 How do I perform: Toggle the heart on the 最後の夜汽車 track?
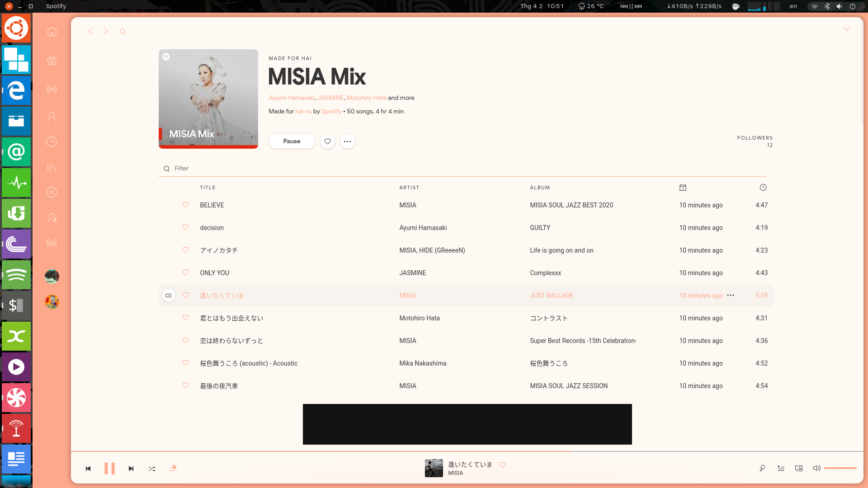(185, 385)
